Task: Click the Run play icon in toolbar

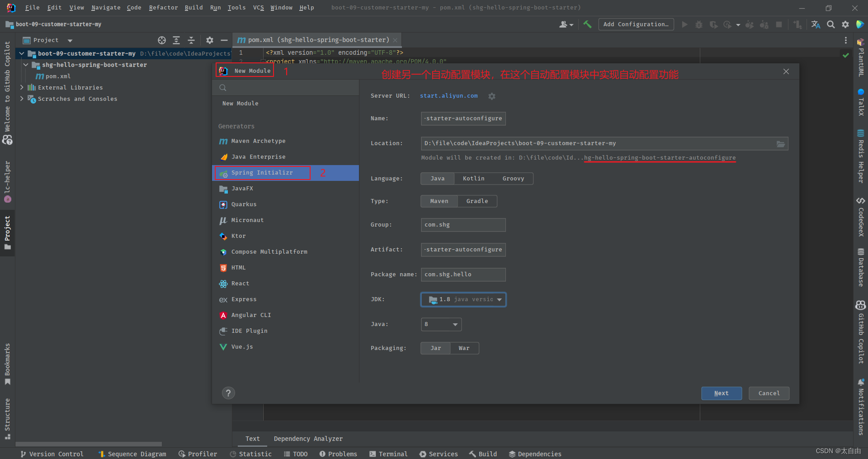Action: click(684, 24)
